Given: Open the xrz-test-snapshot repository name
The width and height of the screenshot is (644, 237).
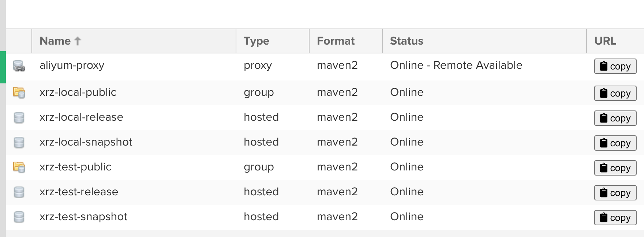Looking at the screenshot, I should (83, 217).
